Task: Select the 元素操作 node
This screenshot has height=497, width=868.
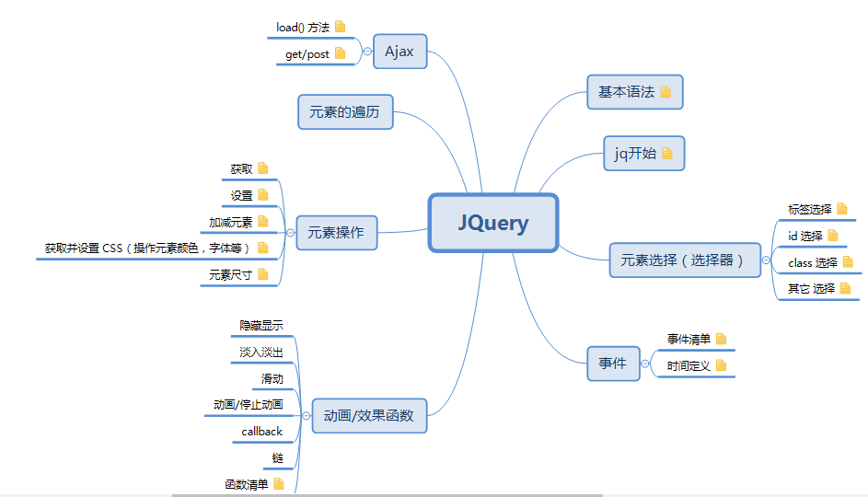Action: tap(337, 233)
